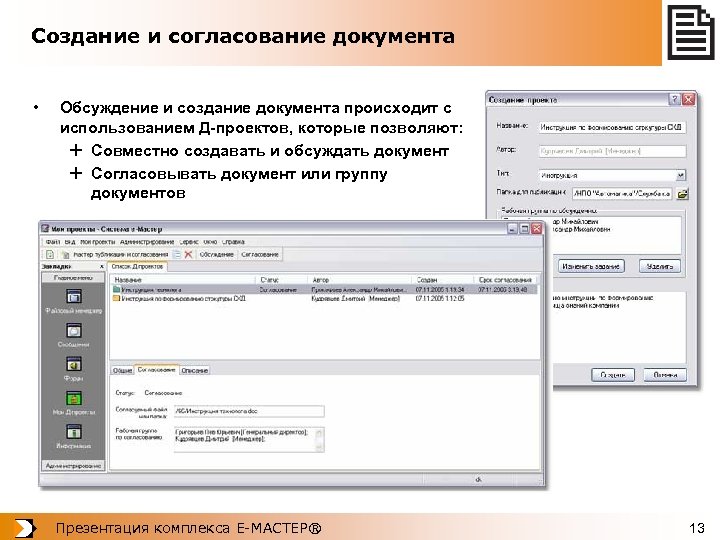720x540 pixels.
Task: Click the Администрирование sidebar footer button
Action: 73,466
